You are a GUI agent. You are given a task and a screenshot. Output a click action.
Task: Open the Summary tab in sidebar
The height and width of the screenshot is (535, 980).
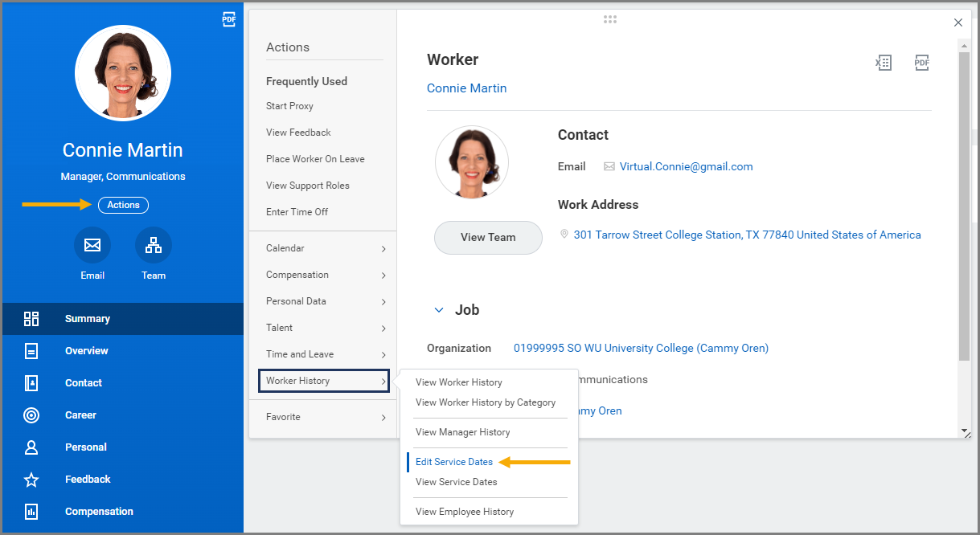[88, 319]
